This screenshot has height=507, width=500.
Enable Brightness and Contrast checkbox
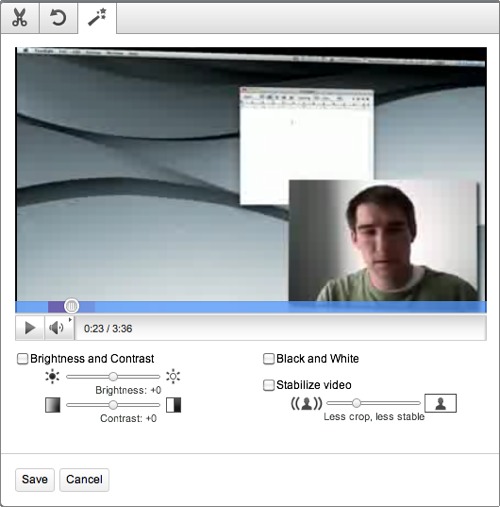coord(22,359)
